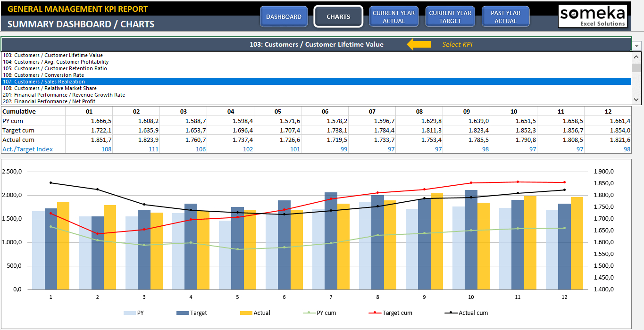Click the PY legend color swatch
The image size is (644, 330).
pyautogui.click(x=129, y=313)
